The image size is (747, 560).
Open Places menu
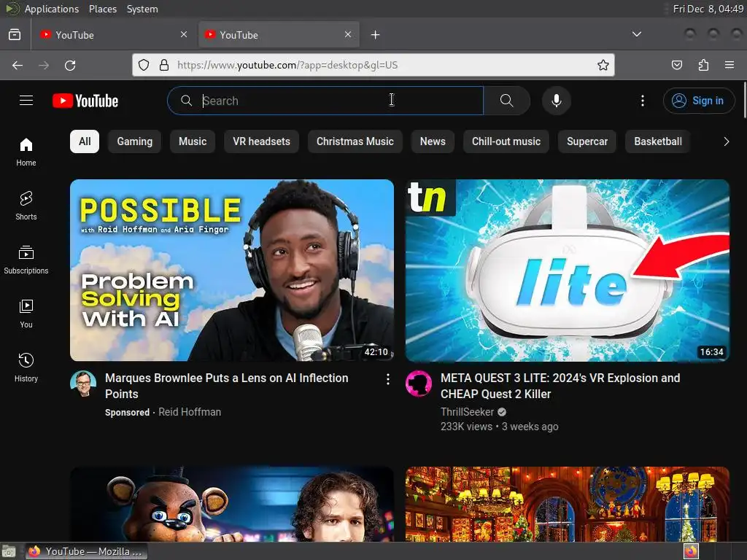[102, 9]
